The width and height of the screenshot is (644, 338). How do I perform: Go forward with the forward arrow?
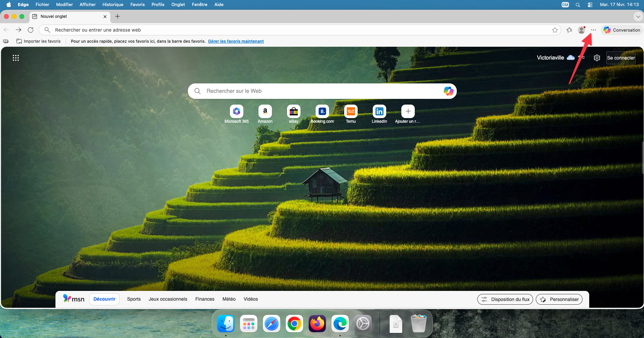tap(18, 30)
